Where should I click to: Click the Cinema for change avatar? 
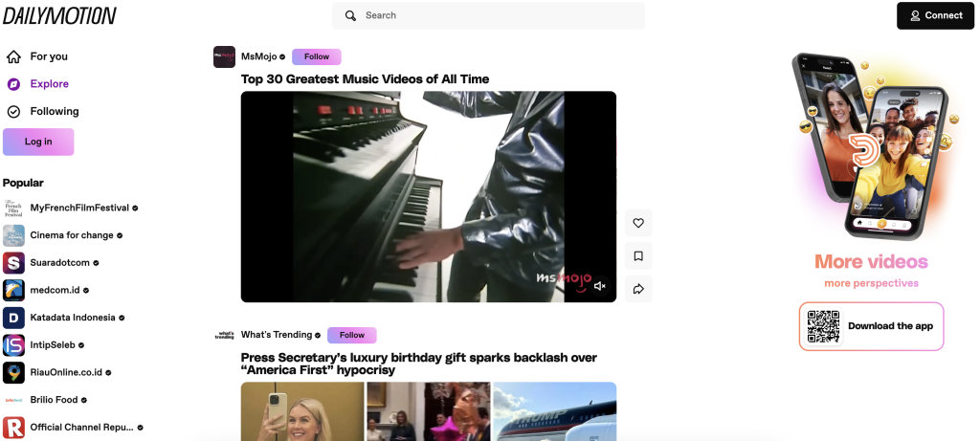coord(13,235)
